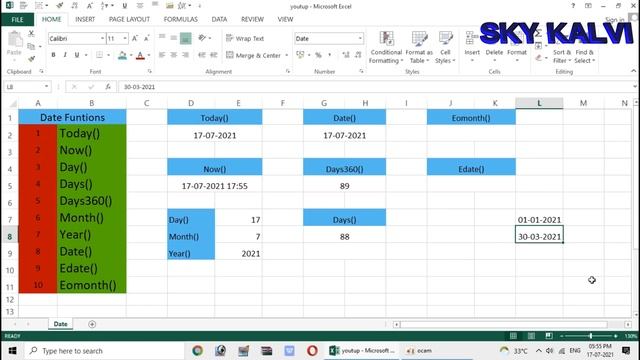The image size is (640, 360).
Task: Open Chrome browser from taskbar
Action: tap(198, 351)
